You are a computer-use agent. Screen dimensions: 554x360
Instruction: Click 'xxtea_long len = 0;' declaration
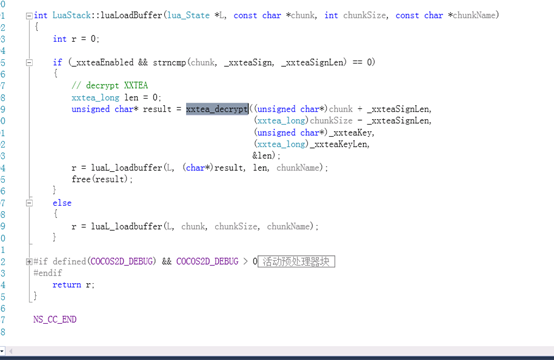click(116, 97)
